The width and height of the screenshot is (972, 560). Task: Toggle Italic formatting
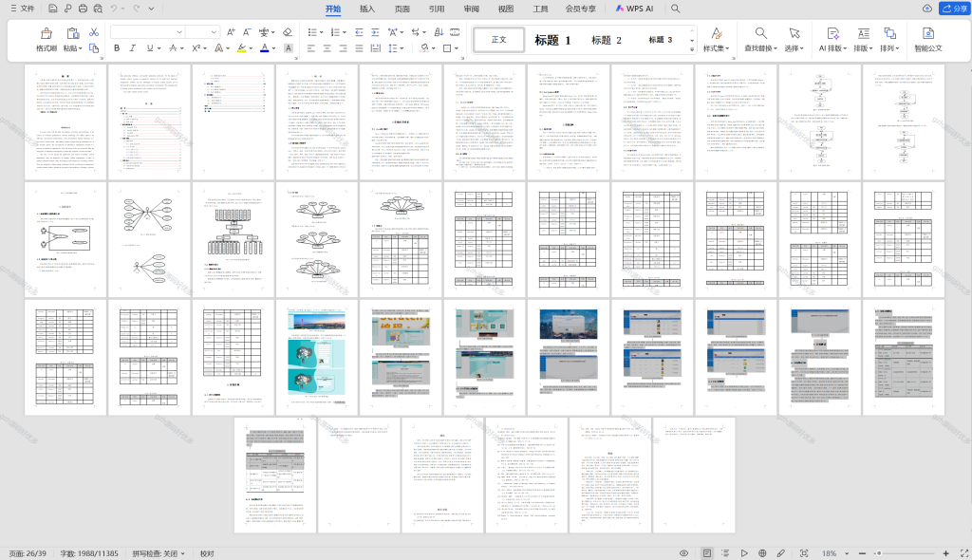132,47
